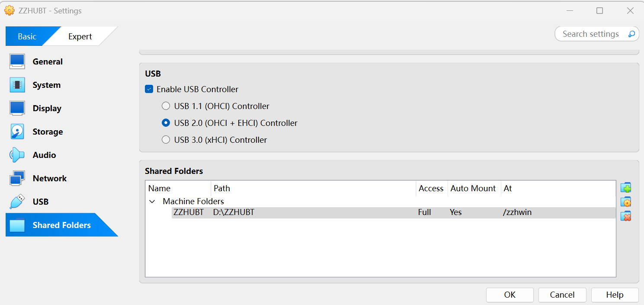Click the edit shared folder icon
644x305 pixels.
pos(625,202)
